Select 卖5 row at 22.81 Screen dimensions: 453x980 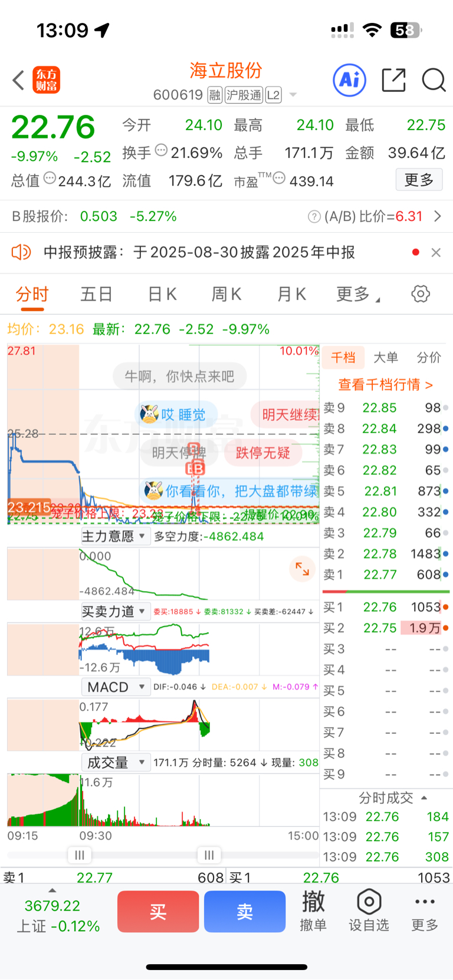pos(386,491)
